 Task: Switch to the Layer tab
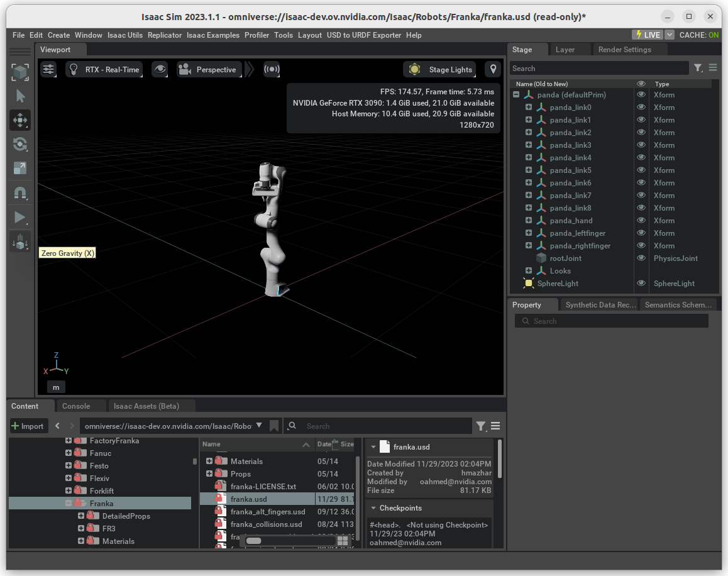(565, 50)
